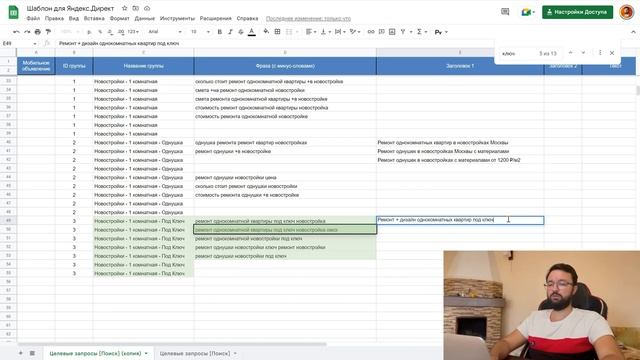The image size is (640, 360).
Task: Increase the number of decimal places
Action: pos(120,32)
